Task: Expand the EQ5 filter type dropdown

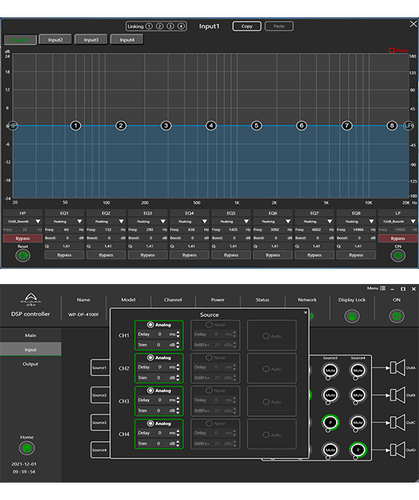Action: (231, 221)
